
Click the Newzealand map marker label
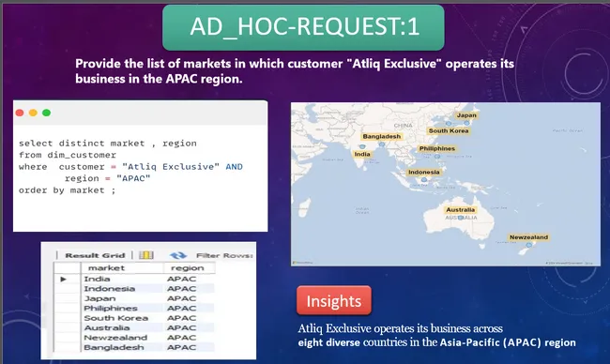click(528, 236)
